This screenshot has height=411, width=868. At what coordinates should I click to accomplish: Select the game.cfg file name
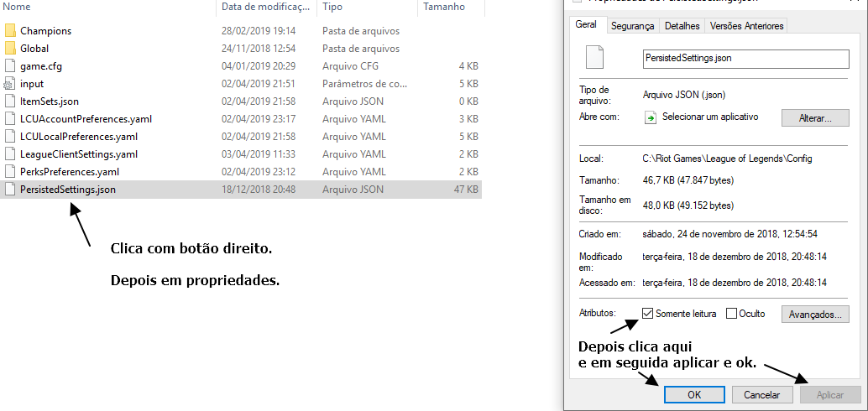[41, 66]
